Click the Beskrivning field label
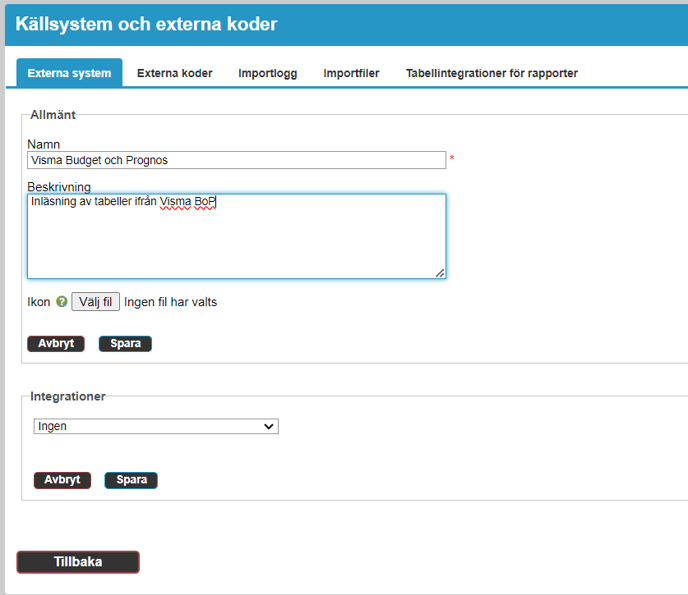The width and height of the screenshot is (688, 595). coord(59,187)
